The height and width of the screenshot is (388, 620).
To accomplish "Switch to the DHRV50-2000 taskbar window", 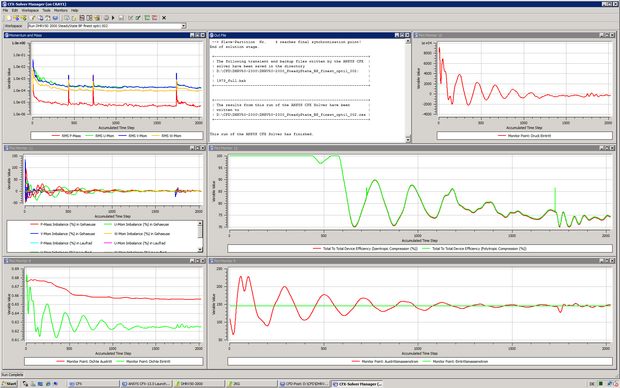I will [x=198, y=384].
